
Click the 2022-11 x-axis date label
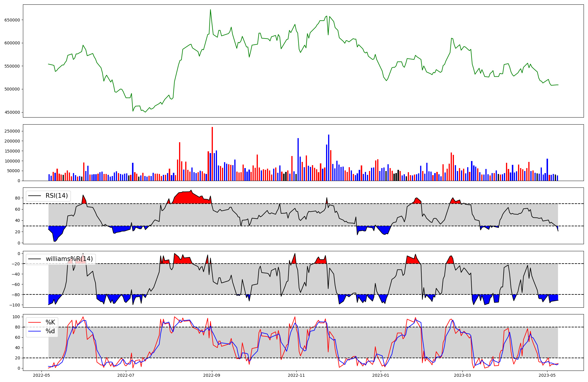[296, 375]
